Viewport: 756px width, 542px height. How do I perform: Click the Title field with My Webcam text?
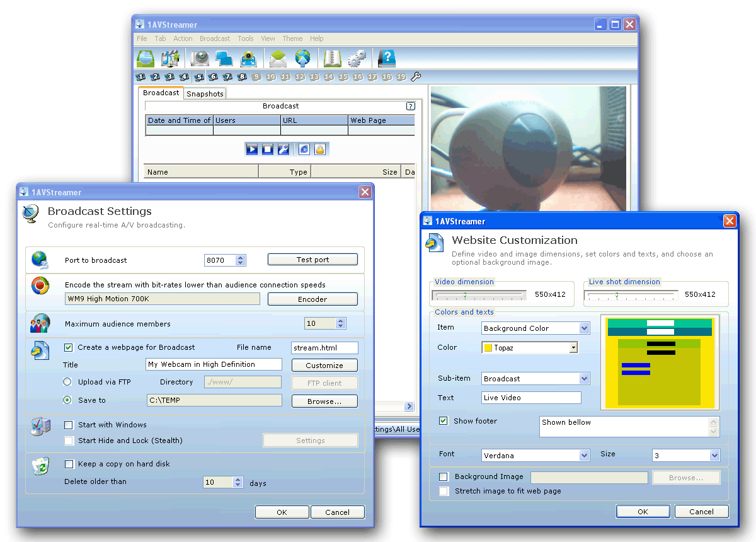214,364
